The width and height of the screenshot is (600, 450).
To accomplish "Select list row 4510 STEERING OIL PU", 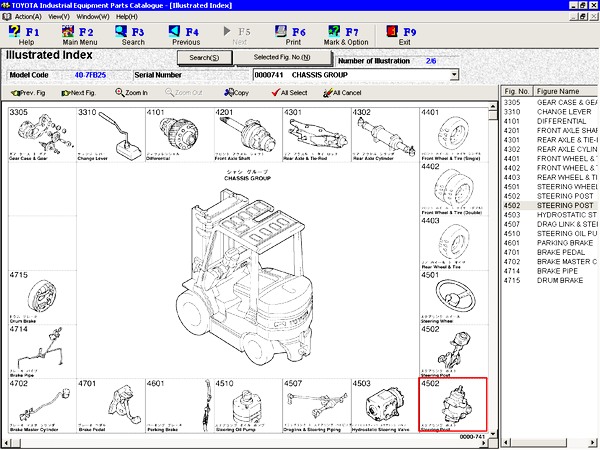I will point(550,233).
